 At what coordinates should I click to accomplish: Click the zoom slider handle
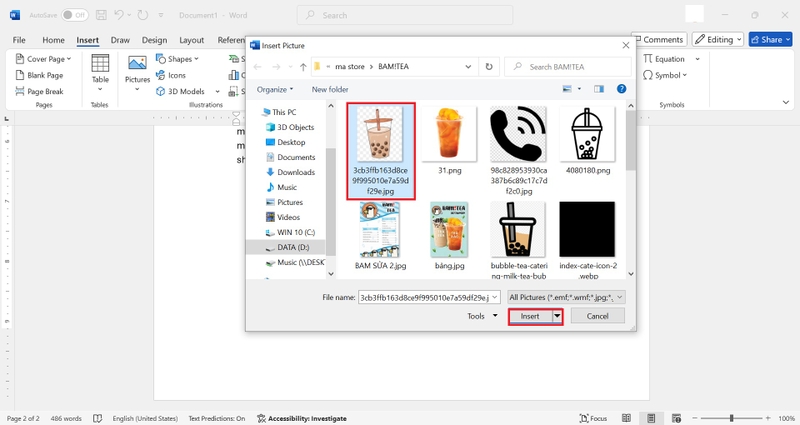731,418
